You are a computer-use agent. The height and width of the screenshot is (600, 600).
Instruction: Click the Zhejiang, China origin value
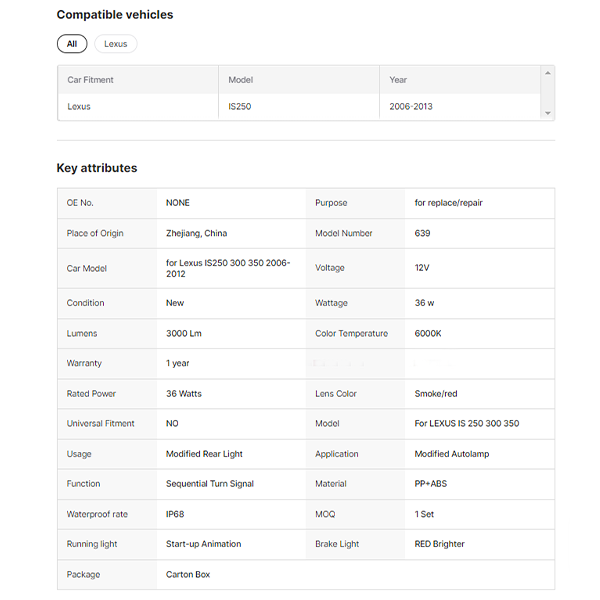(x=196, y=233)
